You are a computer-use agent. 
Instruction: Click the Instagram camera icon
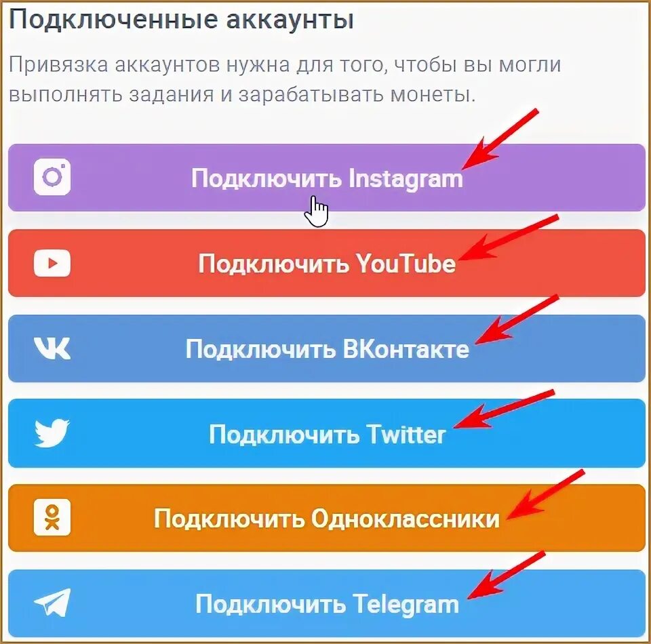pyautogui.click(x=52, y=177)
